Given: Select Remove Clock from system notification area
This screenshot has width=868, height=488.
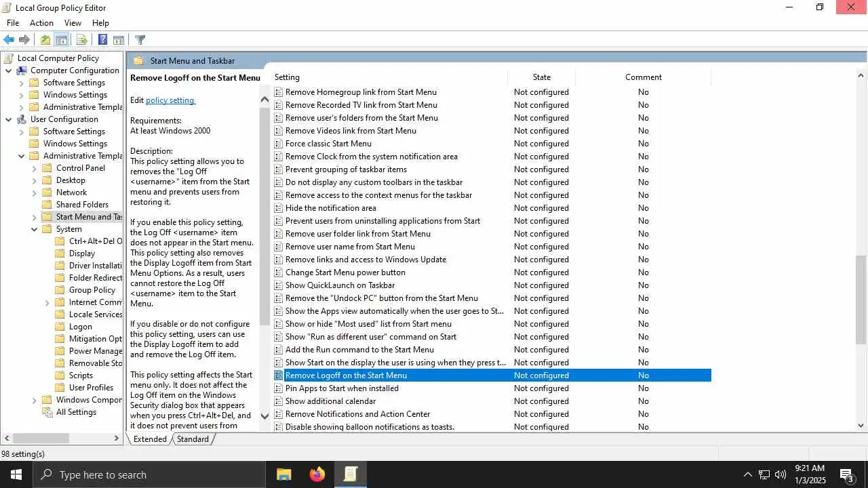Looking at the screenshot, I should (x=372, y=157).
